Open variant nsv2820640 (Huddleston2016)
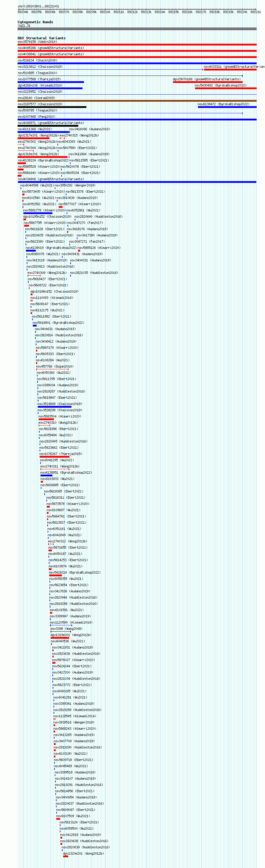This screenshot has width=265, height=868. tap(98, 217)
